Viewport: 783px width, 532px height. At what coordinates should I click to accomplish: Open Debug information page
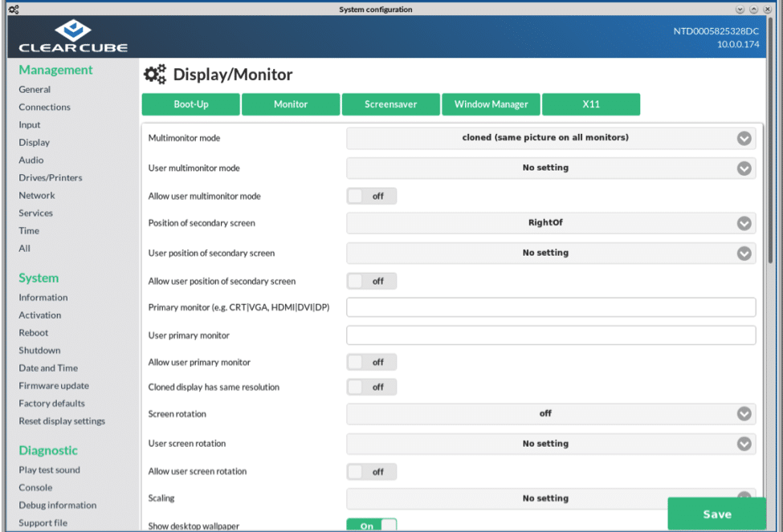click(x=58, y=505)
